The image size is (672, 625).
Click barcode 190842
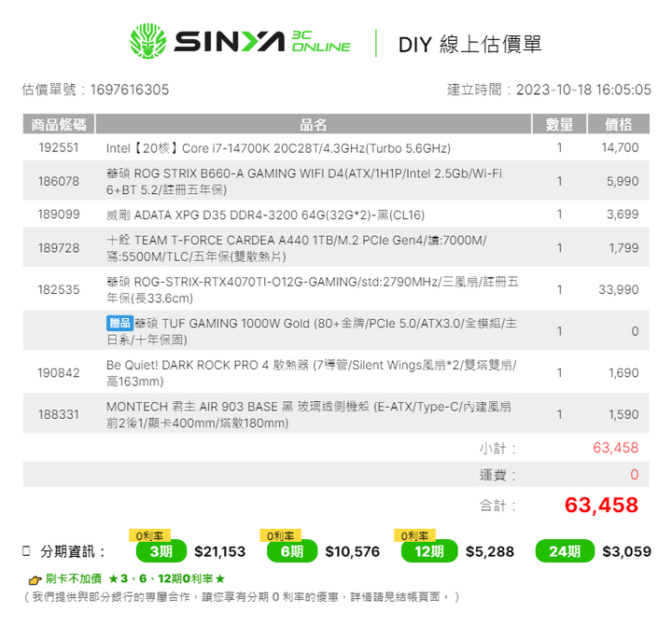pyautogui.click(x=59, y=373)
